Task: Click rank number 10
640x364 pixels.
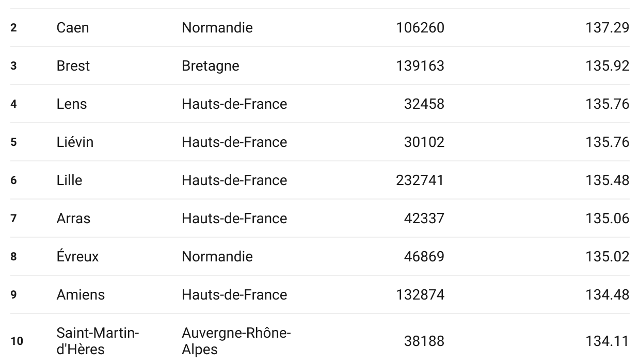Action: pyautogui.click(x=17, y=341)
